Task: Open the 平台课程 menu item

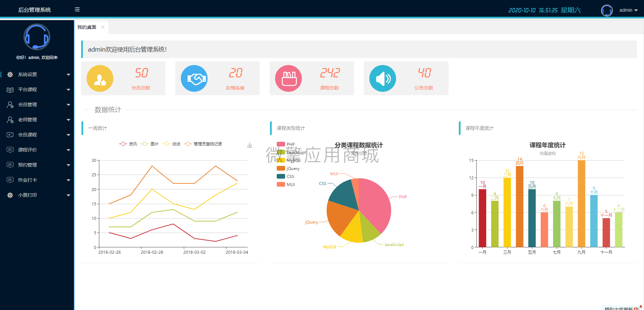Action: [37, 89]
